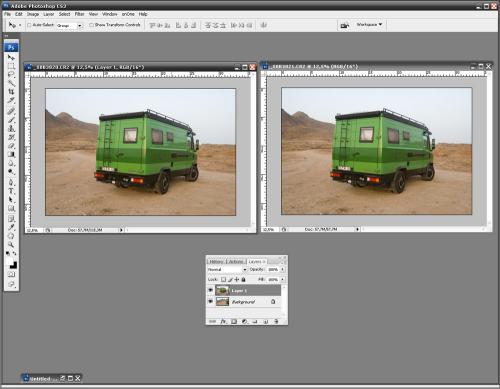This screenshot has width=500, height=389.
Task: Open the Fill slider arrow
Action: click(x=282, y=279)
